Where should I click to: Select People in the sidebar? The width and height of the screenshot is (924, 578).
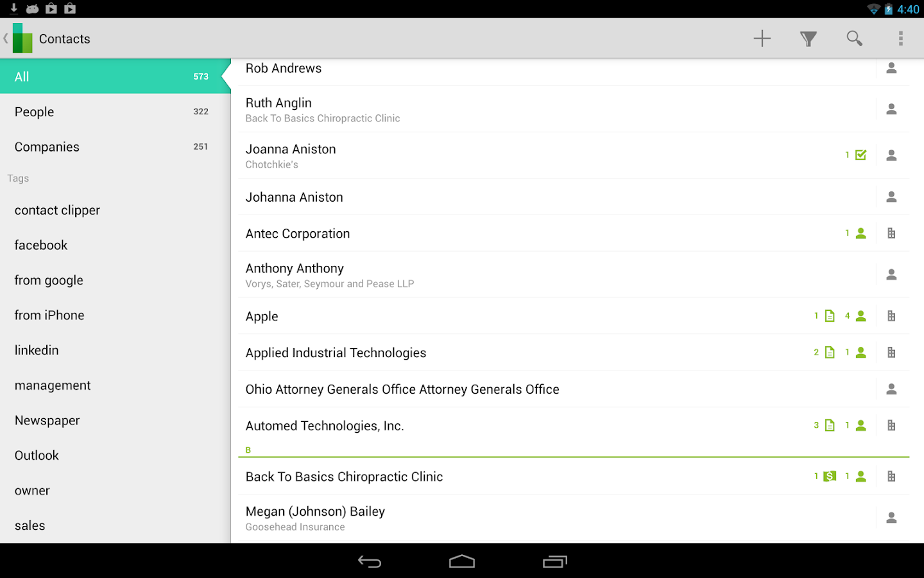[x=34, y=111]
